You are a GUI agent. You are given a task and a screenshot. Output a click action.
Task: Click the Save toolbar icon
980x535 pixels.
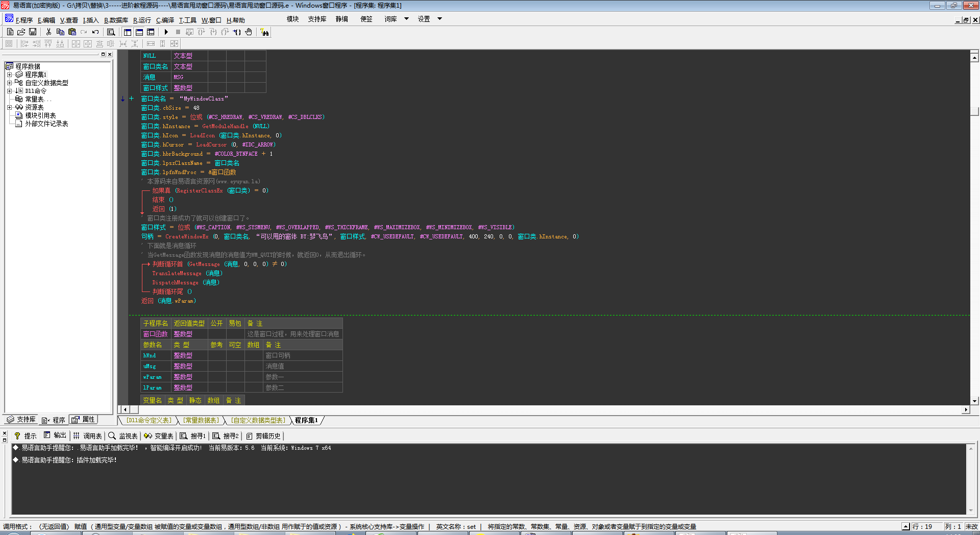coord(33,32)
